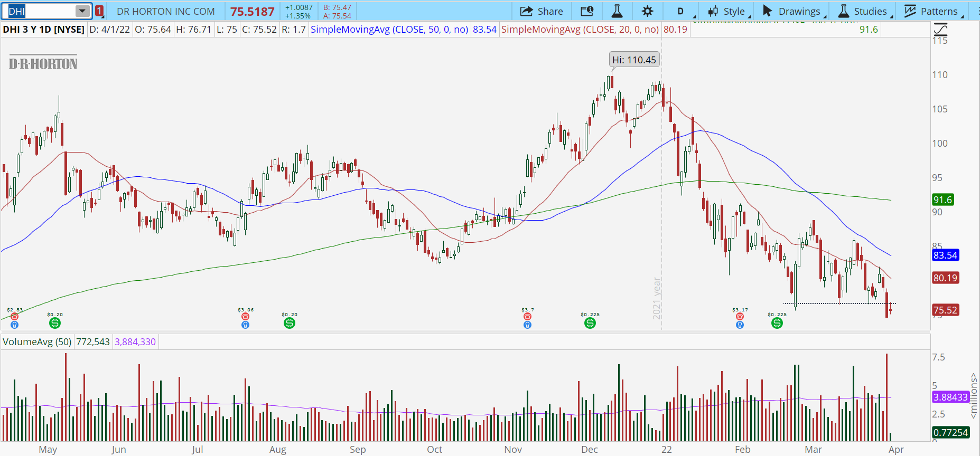Click the May dividend icon labeled $0.20
This screenshot has width=980, height=456.
click(x=55, y=322)
